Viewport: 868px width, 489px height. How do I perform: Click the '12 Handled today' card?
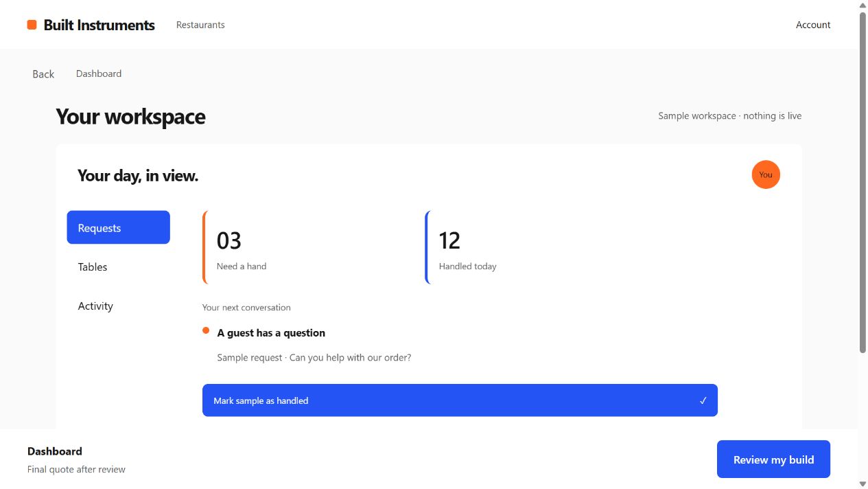point(530,247)
